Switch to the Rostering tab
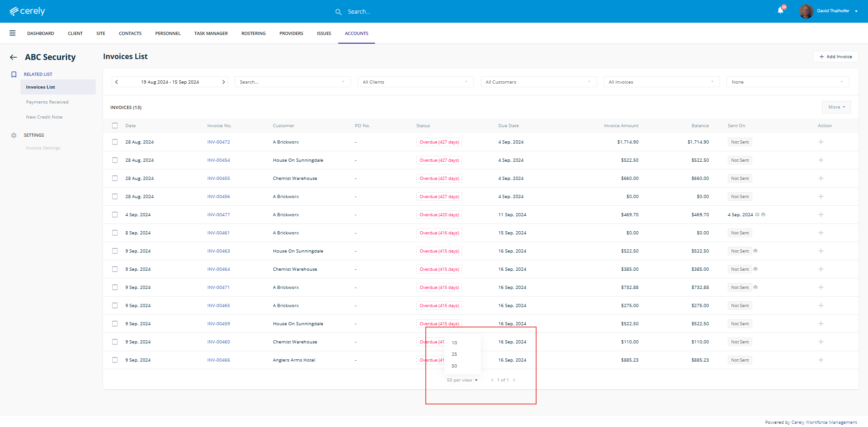 click(253, 34)
